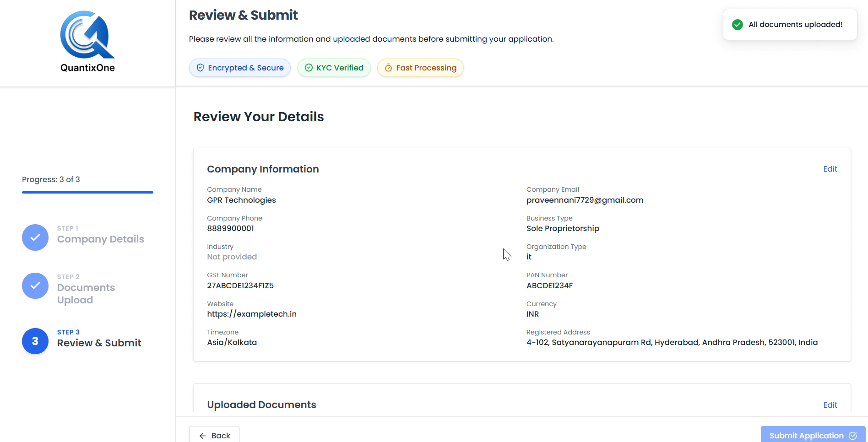The height and width of the screenshot is (442, 868).
Task: Click the organization type value it
Action: (x=529, y=257)
